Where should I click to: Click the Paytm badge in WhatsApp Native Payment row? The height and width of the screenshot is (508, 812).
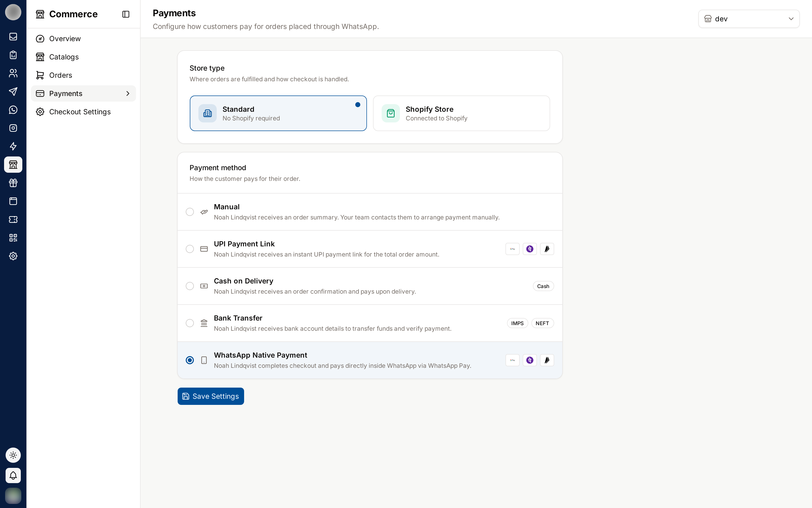point(547,360)
